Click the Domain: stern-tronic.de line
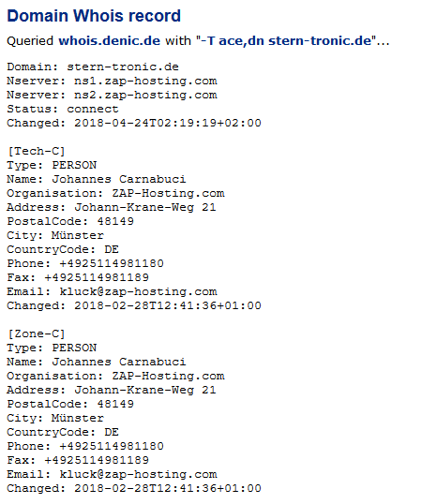The width and height of the screenshot is (421, 504). [93, 67]
